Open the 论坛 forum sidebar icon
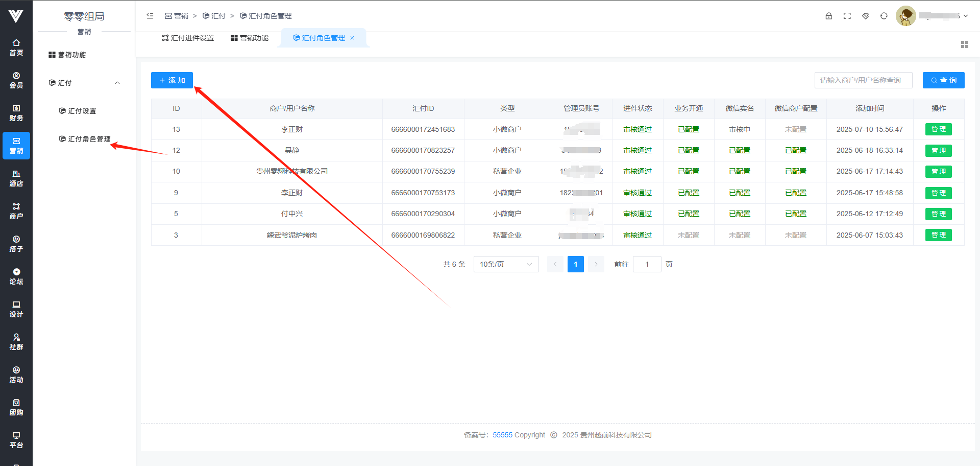Screen dimensions: 980x466 click(16, 276)
